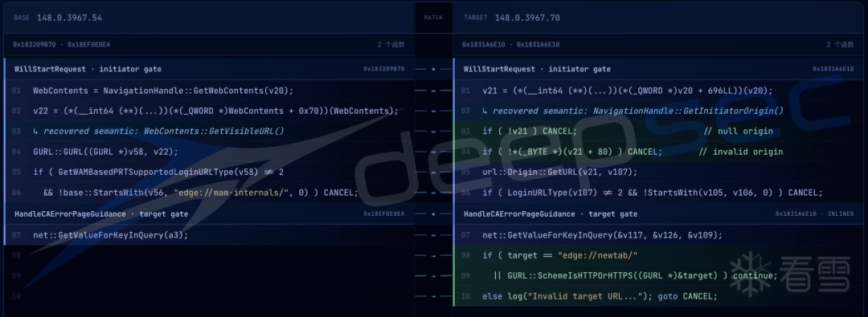Click the added-line arrow marker for line 08
Screen dimensions: 868x317
coord(433,255)
